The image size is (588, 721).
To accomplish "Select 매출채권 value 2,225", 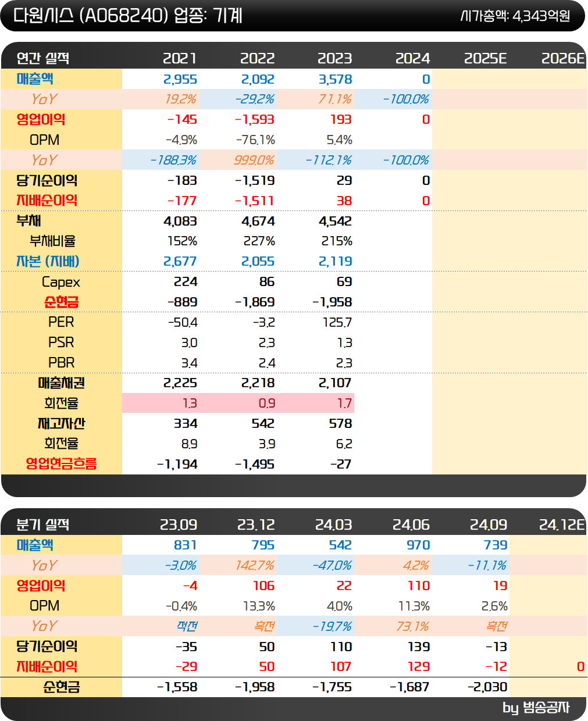I will [x=180, y=383].
